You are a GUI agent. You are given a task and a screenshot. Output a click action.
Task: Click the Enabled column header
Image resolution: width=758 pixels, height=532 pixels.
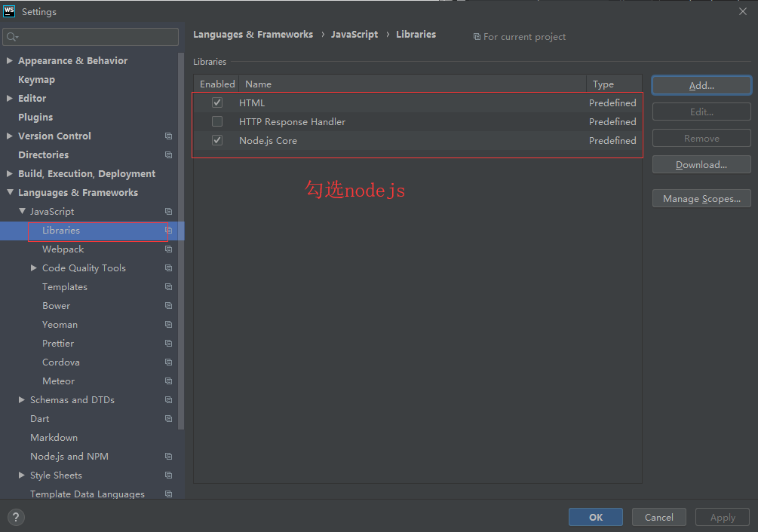(217, 84)
